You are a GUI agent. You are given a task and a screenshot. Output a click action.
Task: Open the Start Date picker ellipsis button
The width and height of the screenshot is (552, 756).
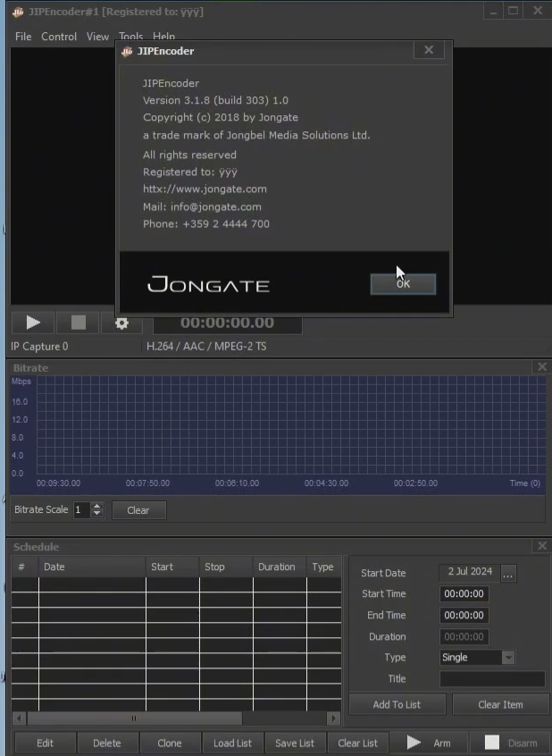[508, 574]
